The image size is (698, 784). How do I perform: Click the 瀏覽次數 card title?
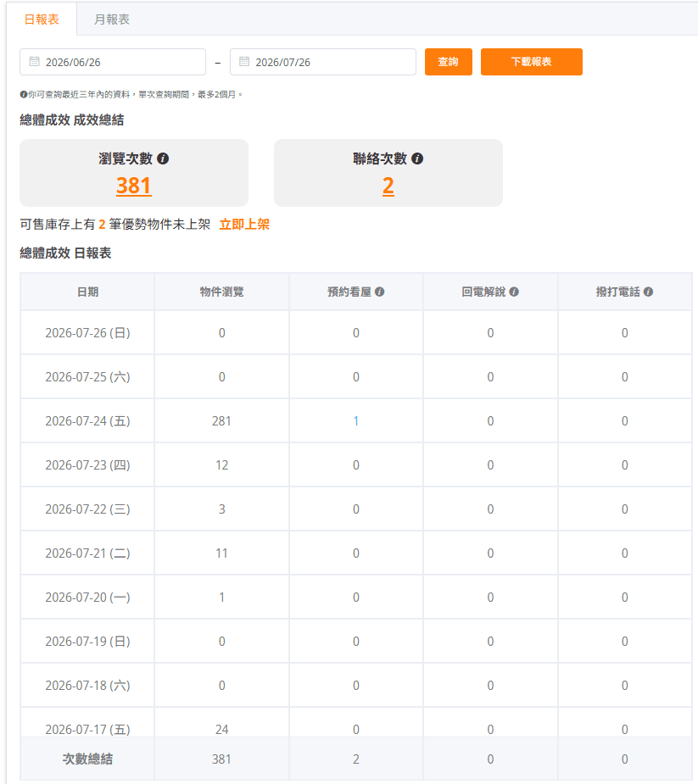[x=126, y=158]
